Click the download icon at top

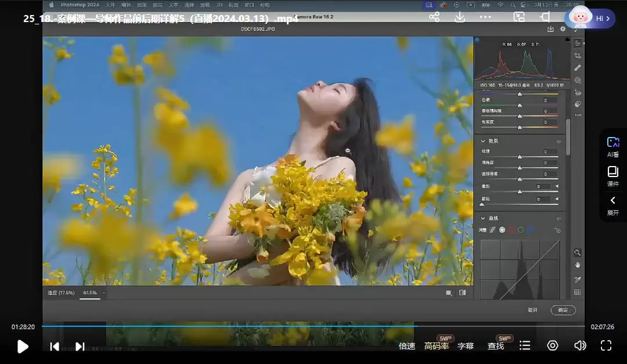[x=460, y=17]
